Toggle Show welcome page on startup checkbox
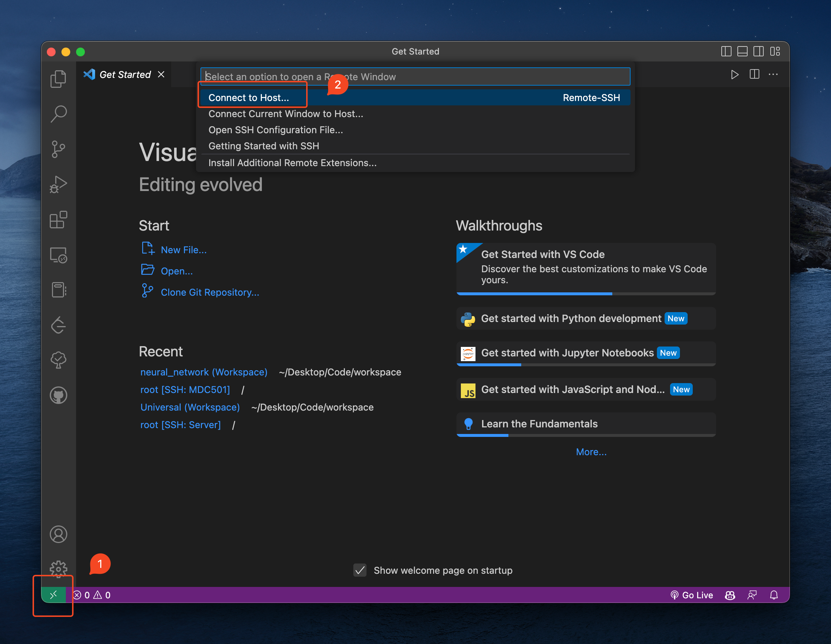This screenshot has width=831, height=644. [x=360, y=570]
